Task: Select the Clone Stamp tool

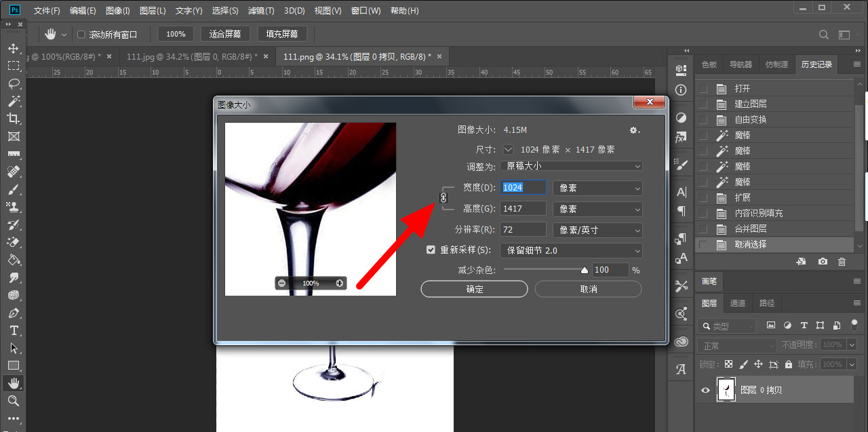Action: tap(14, 207)
